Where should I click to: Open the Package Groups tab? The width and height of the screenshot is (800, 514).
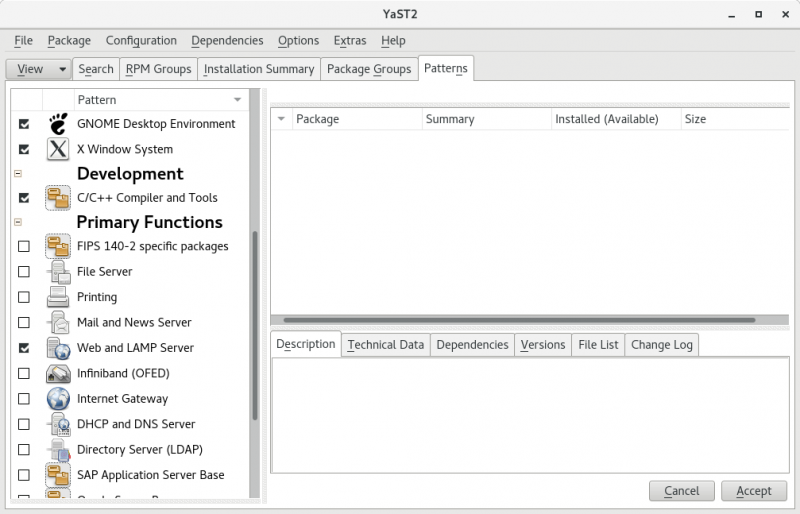coord(369,69)
